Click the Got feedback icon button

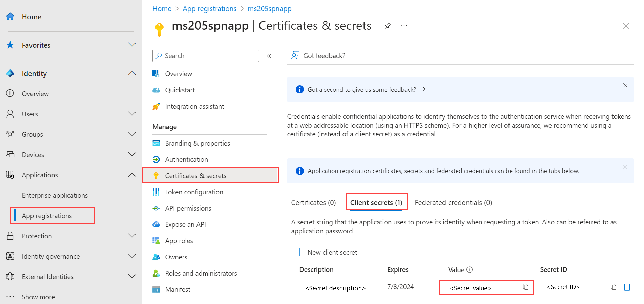coord(295,56)
